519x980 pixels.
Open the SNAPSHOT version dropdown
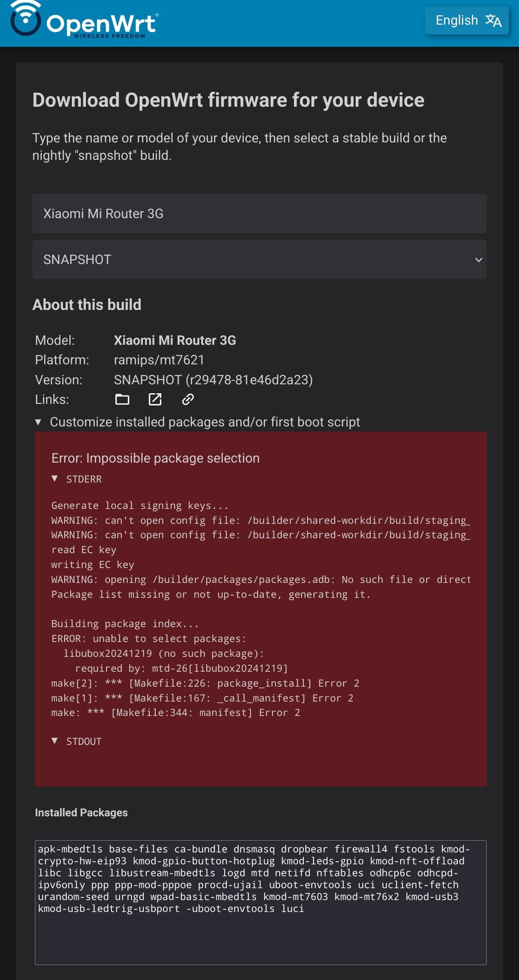pos(259,260)
